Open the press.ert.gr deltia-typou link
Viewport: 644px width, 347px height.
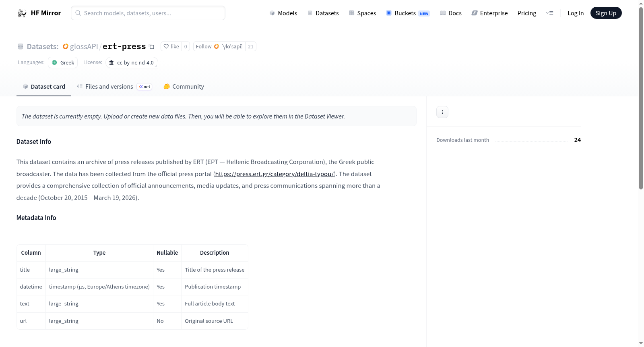pyautogui.click(x=275, y=174)
